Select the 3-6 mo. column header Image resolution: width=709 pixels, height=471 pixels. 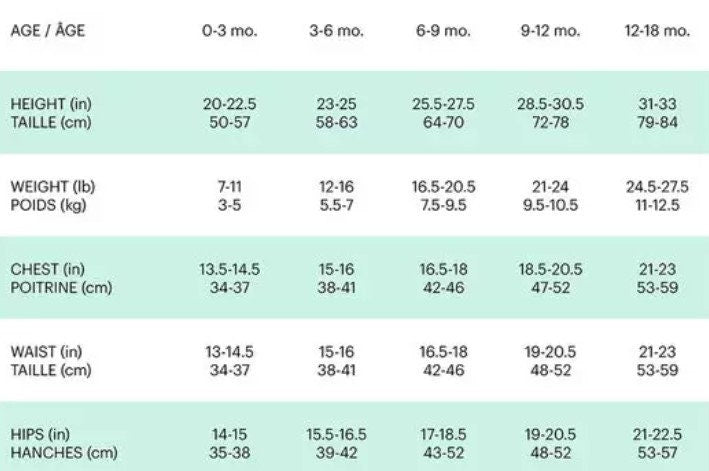tap(336, 30)
